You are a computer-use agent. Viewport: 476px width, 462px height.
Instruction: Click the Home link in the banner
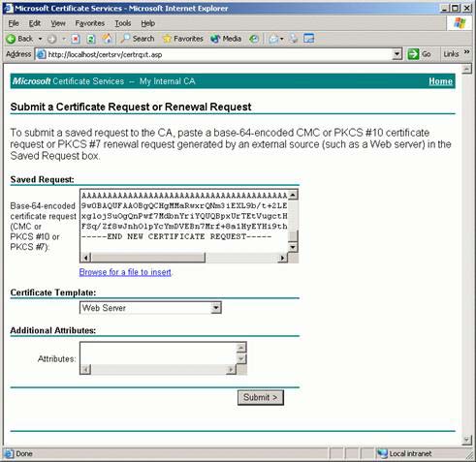click(440, 81)
